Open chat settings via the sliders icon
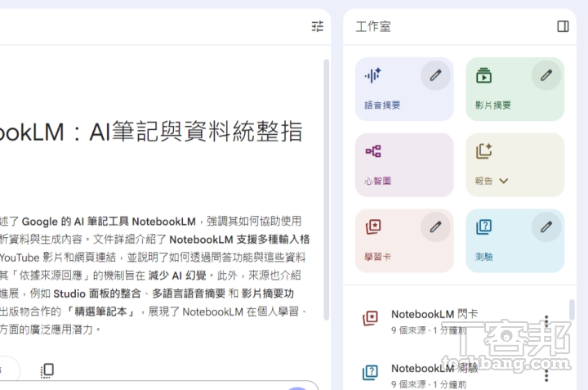 click(317, 26)
